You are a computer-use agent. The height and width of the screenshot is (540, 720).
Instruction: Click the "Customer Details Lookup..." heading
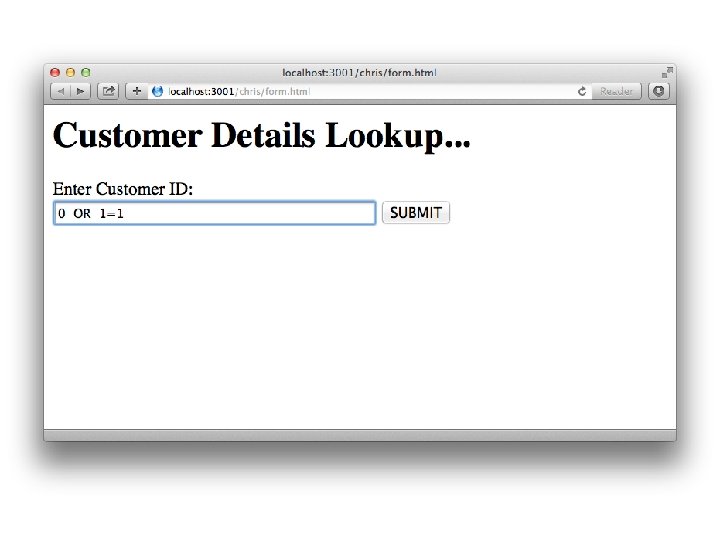pos(261,136)
